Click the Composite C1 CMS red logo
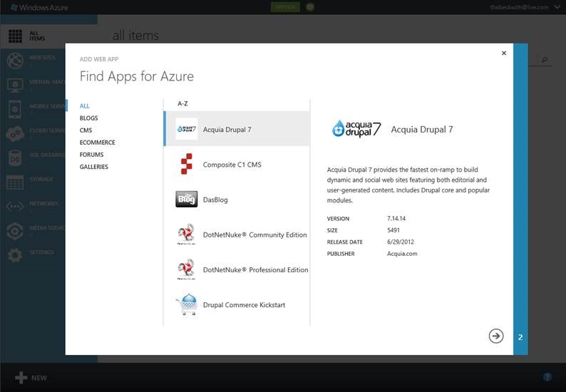The image size is (566, 392). [186, 164]
